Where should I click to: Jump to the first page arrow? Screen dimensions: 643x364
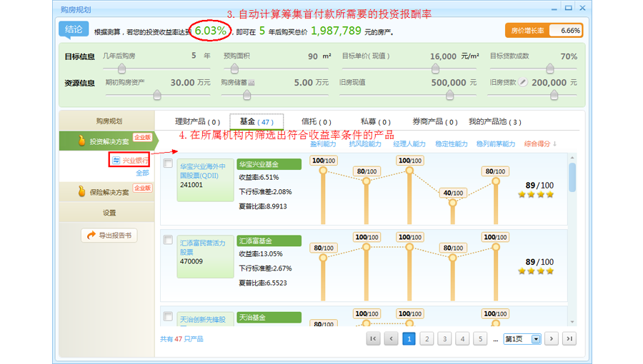pos(373,339)
